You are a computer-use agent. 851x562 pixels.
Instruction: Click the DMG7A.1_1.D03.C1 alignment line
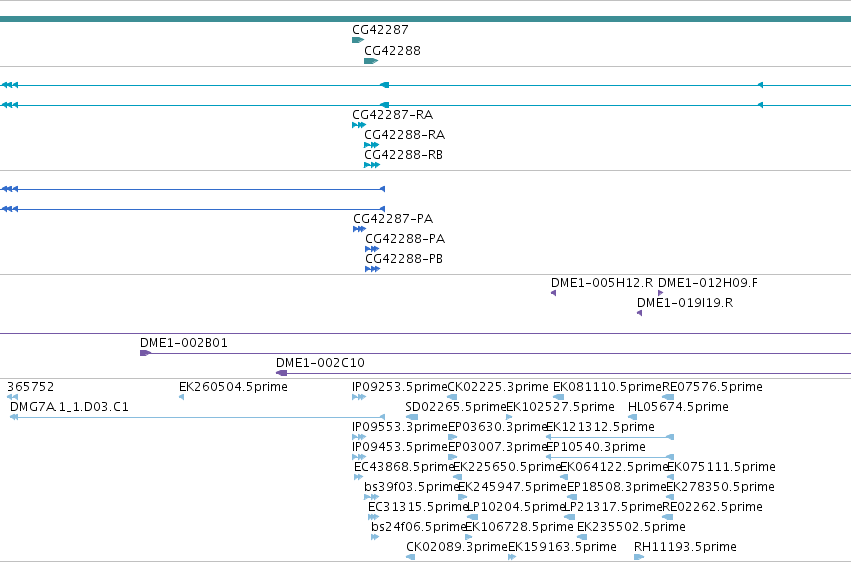198,418
